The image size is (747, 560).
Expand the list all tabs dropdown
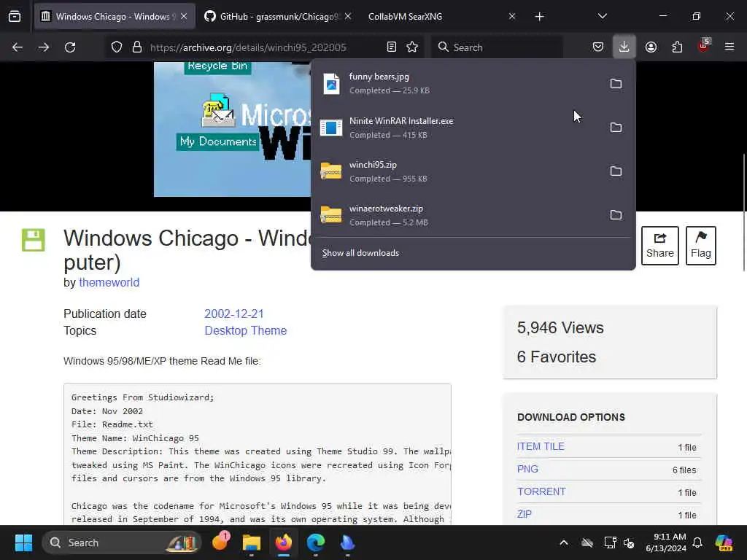[602, 17]
